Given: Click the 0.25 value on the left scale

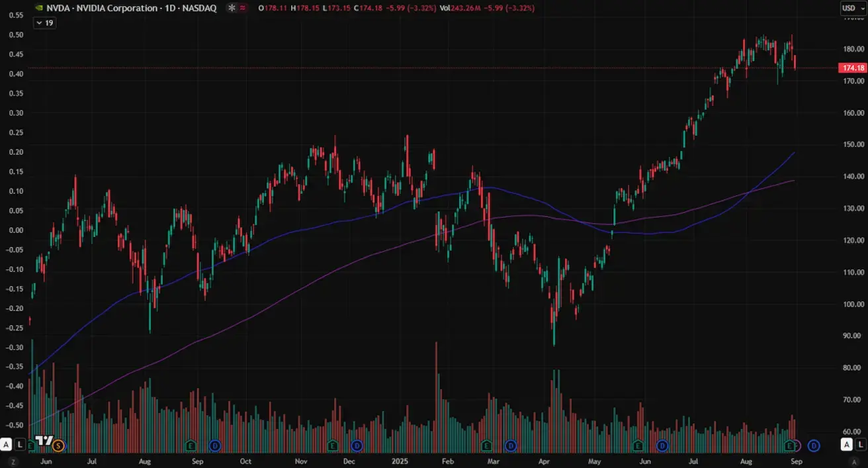Looking at the screenshot, I should pyautogui.click(x=15, y=132).
